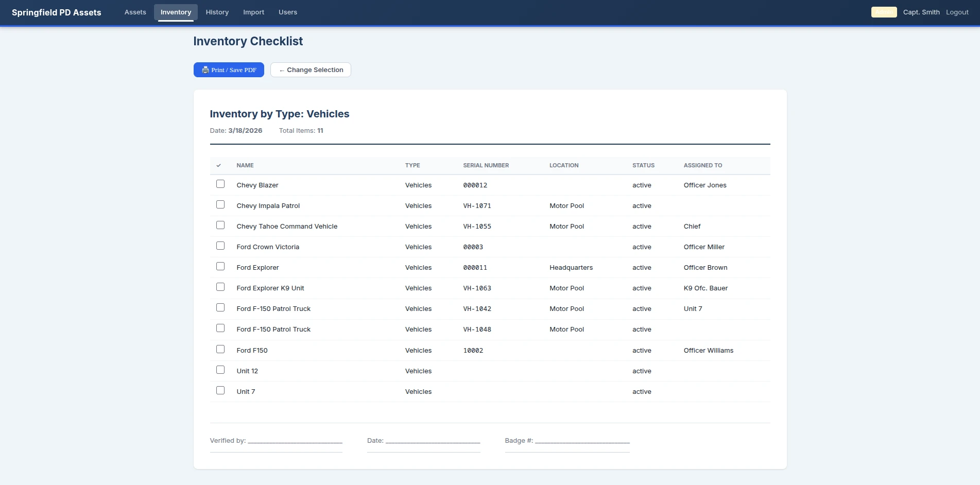The image size is (980, 485).
Task: Click Officer Brown cell
Action: tap(706, 268)
